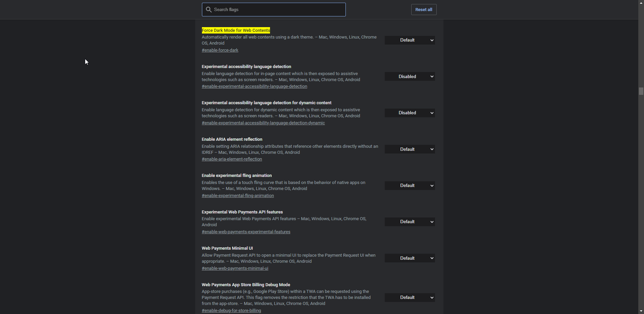Focus the Search flags input field
Image resolution: width=644 pixels, height=314 pixels.
pyautogui.click(x=274, y=9)
